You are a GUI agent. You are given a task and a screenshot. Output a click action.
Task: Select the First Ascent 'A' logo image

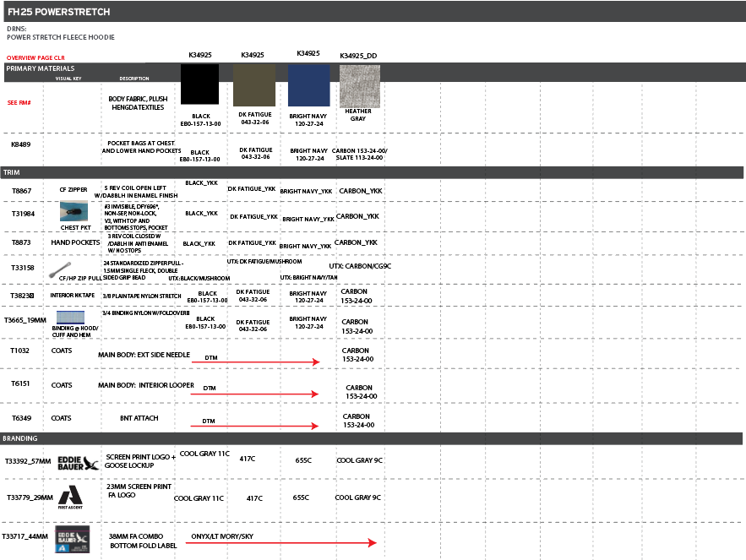point(70,497)
